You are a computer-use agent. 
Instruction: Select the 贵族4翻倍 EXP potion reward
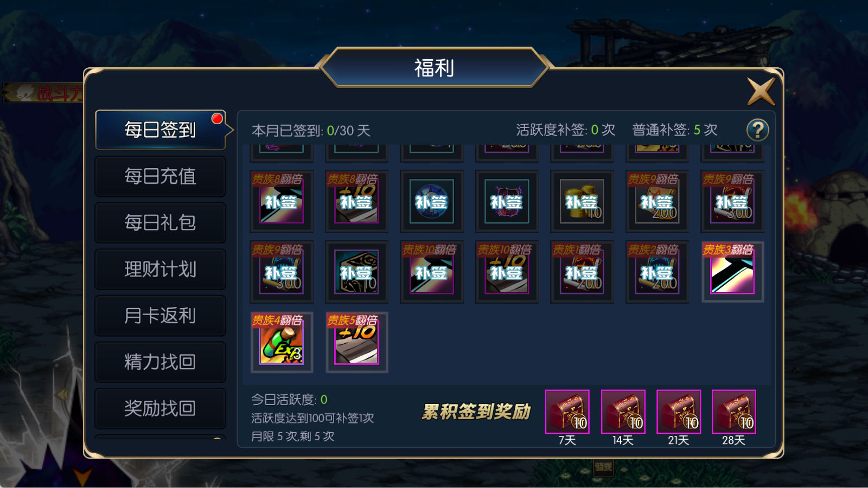[282, 342]
